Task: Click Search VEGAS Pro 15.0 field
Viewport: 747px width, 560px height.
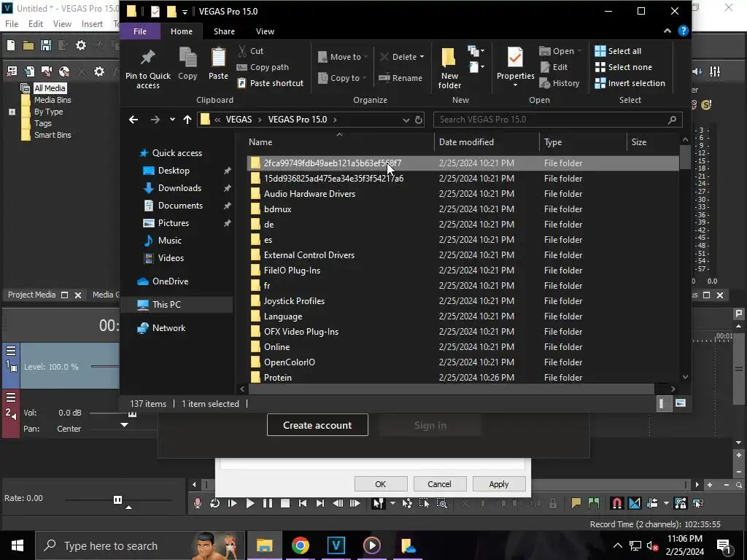Action: point(557,120)
